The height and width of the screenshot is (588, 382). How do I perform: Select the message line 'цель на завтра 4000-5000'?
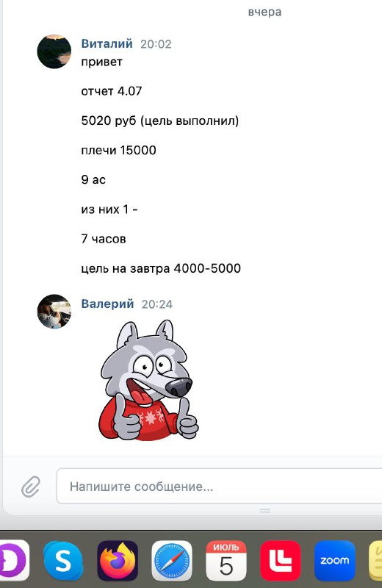pyautogui.click(x=161, y=268)
